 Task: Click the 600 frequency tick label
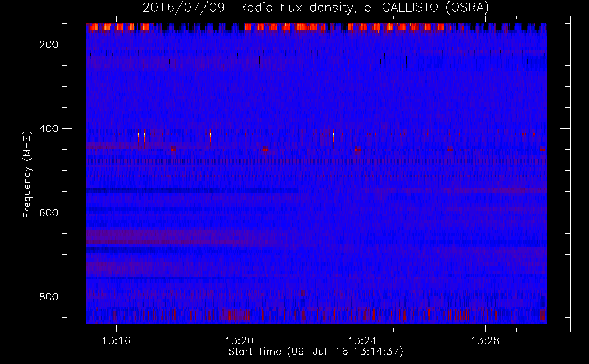pyautogui.click(x=49, y=213)
